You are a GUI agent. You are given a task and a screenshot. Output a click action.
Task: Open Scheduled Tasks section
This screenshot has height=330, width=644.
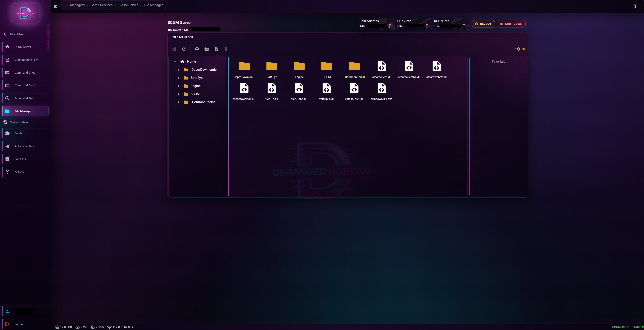click(25, 98)
